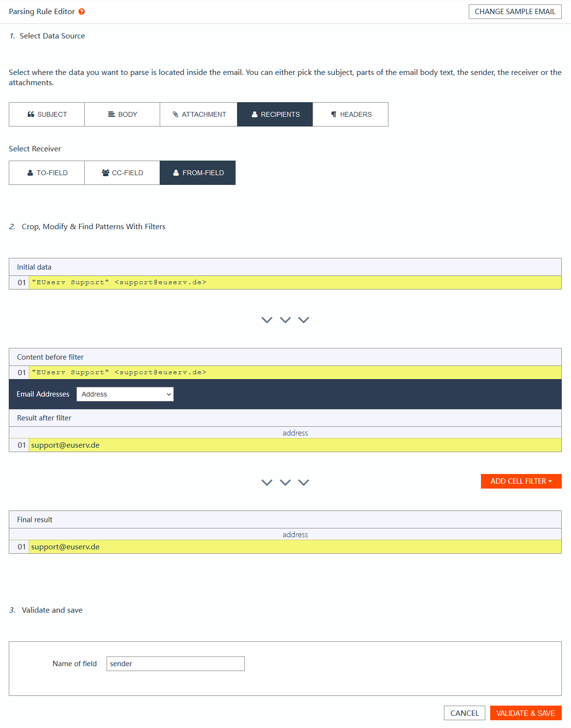Select the SUBJECT data source tab
This screenshot has height=728, width=571.
(x=47, y=114)
